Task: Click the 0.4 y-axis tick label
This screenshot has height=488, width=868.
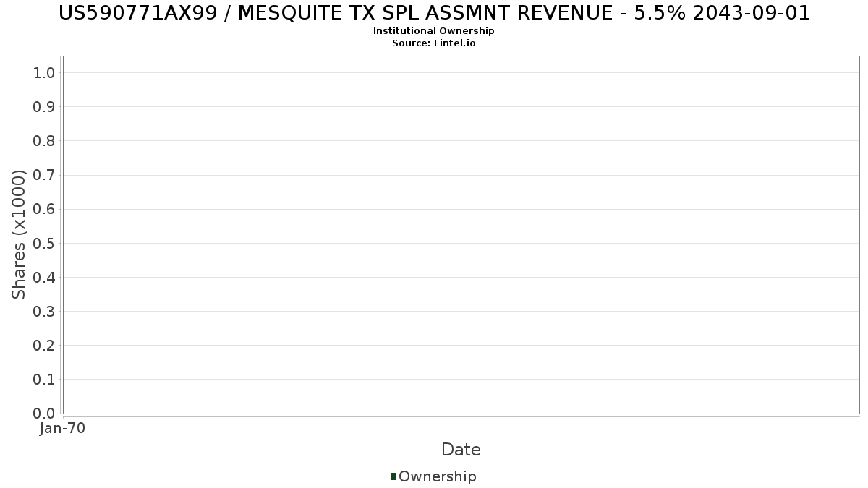Action: pyautogui.click(x=44, y=277)
